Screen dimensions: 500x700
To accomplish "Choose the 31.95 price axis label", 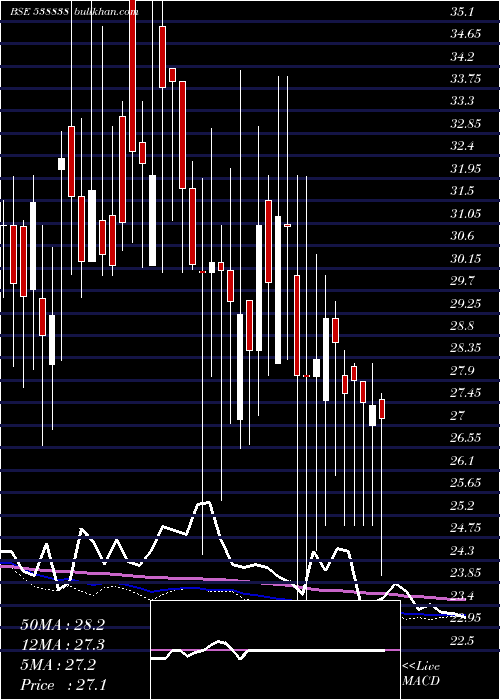I will tap(466, 169).
